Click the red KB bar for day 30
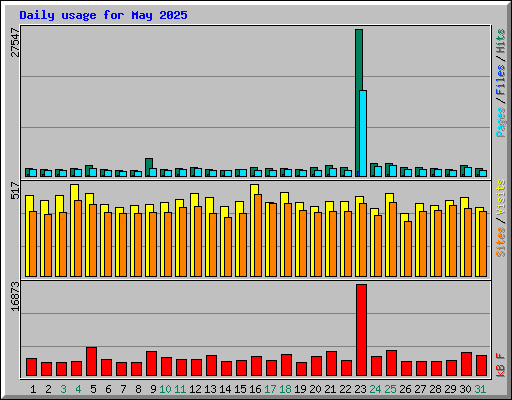512x400 pixels. pos(466,364)
